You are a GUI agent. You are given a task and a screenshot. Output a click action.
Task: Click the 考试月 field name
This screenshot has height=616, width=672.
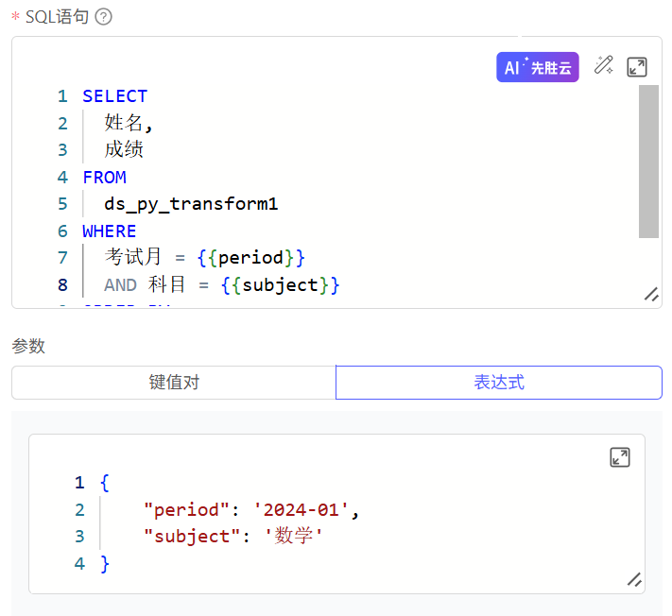(132, 257)
